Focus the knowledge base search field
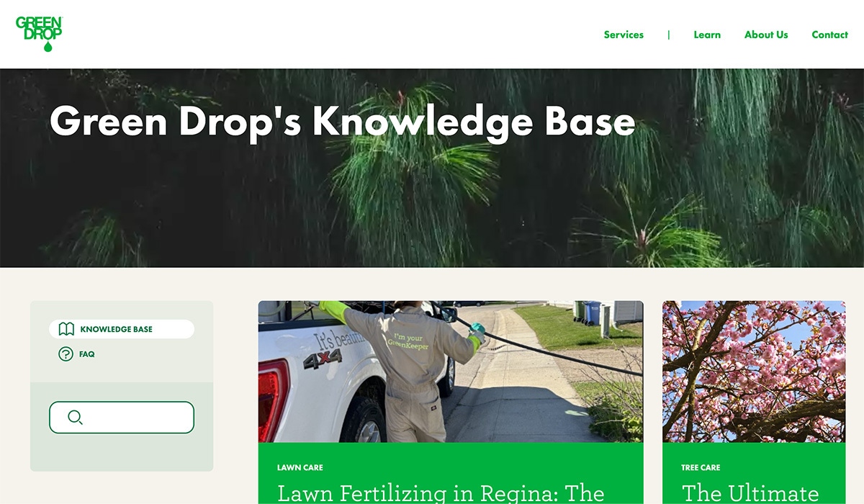864x504 pixels. click(x=122, y=418)
